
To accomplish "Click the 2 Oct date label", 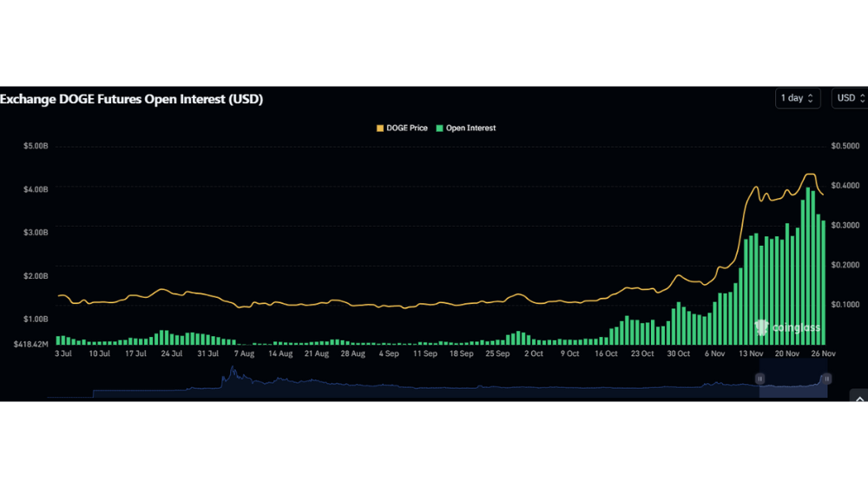I will click(x=534, y=353).
